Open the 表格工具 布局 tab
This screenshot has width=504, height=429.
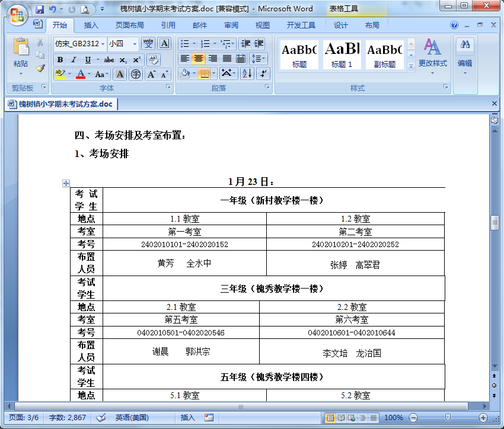click(372, 25)
